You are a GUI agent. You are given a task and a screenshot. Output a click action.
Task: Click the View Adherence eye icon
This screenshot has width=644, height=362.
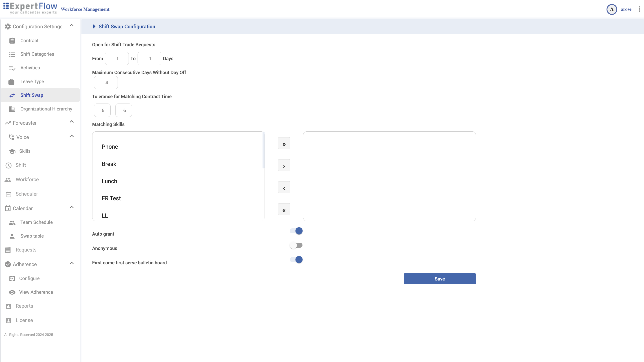[12, 292]
